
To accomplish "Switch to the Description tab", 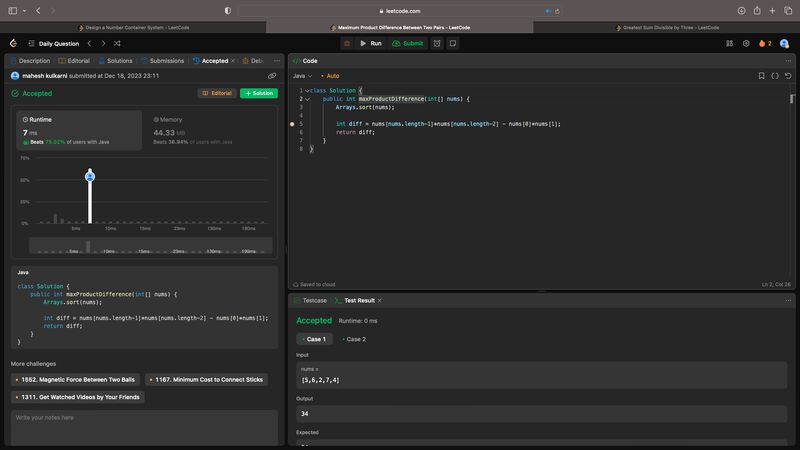I will [x=30, y=61].
